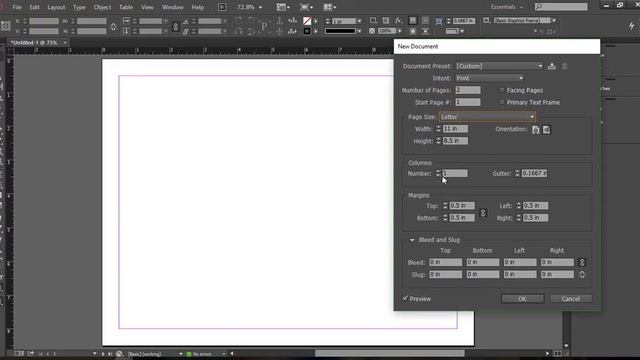Image resolution: width=640 pixels, height=360 pixels.
Task: Click the constrain scale proportions link icon
Action: 176,27
